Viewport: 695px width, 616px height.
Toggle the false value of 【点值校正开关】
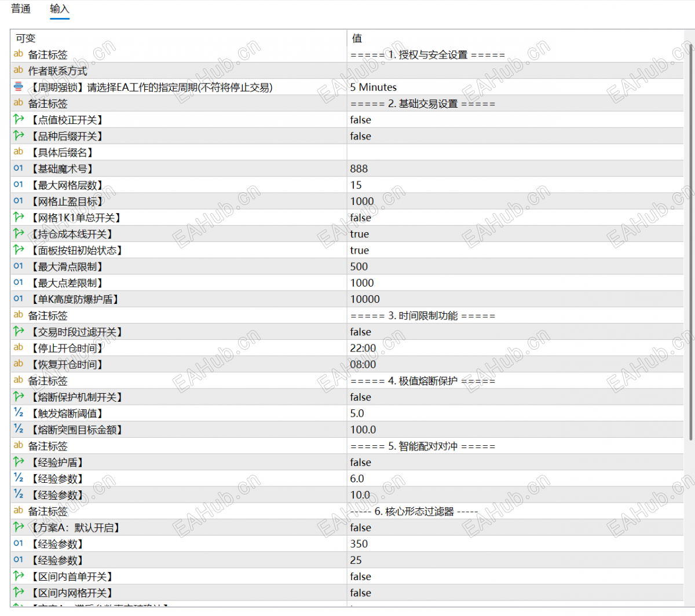click(x=360, y=120)
